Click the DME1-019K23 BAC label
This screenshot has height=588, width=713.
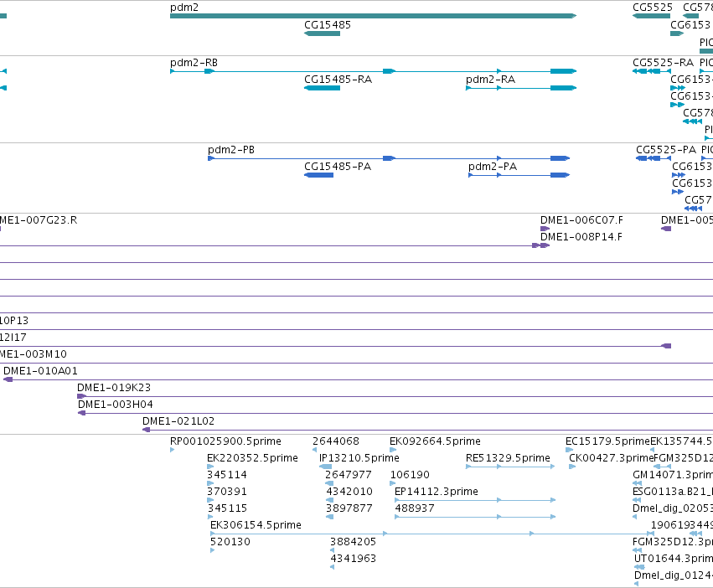pos(114,388)
